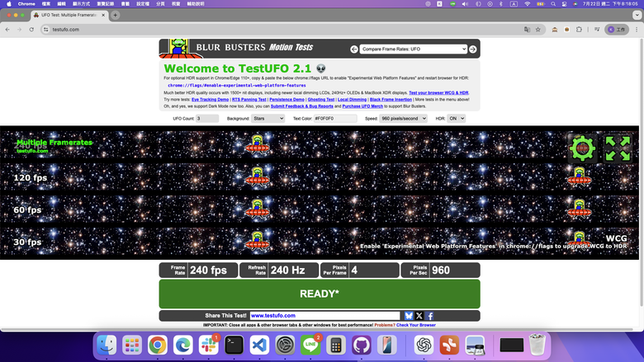Click the Check Your Browser link

click(415, 325)
